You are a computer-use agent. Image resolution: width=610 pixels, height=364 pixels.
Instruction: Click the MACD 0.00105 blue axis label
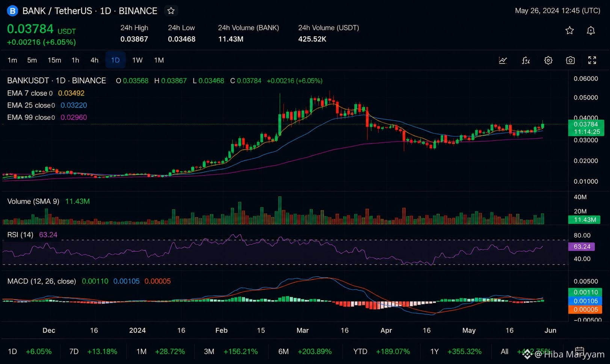click(586, 301)
